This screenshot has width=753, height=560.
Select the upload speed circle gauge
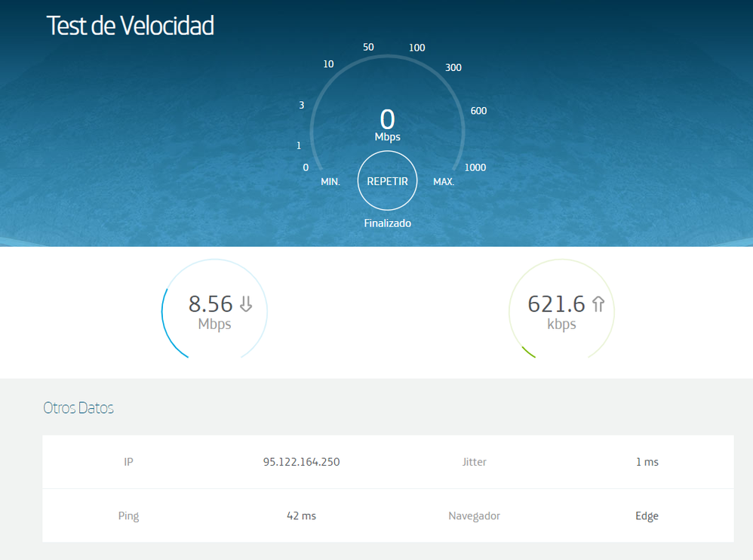561,311
